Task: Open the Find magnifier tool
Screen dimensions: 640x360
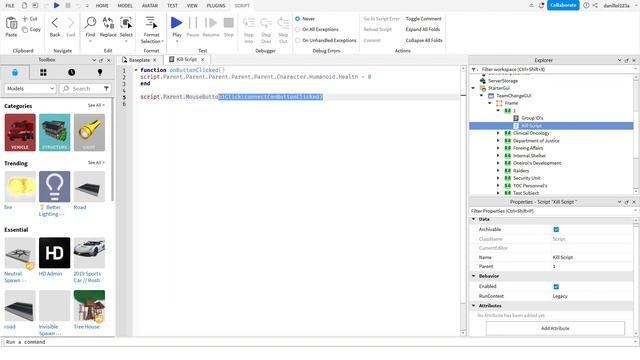Action: (x=90, y=23)
